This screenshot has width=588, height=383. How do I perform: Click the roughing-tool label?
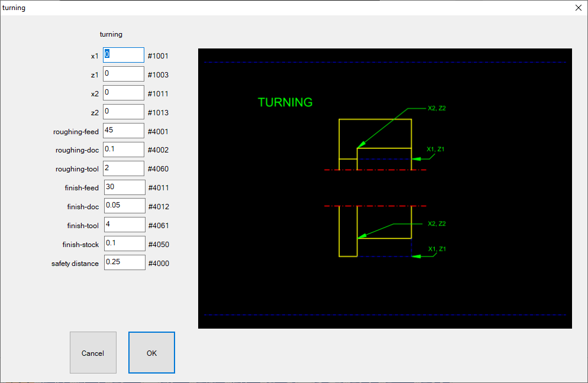coord(77,169)
